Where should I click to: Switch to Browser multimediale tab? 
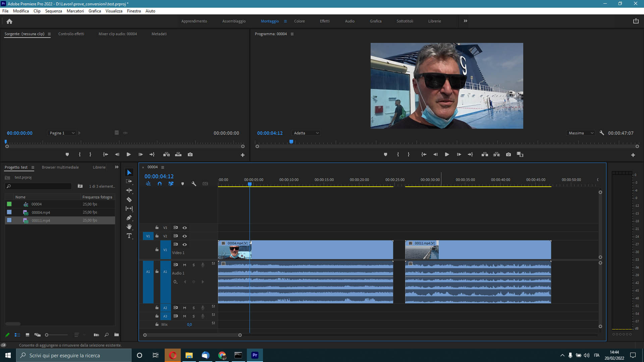(60, 167)
